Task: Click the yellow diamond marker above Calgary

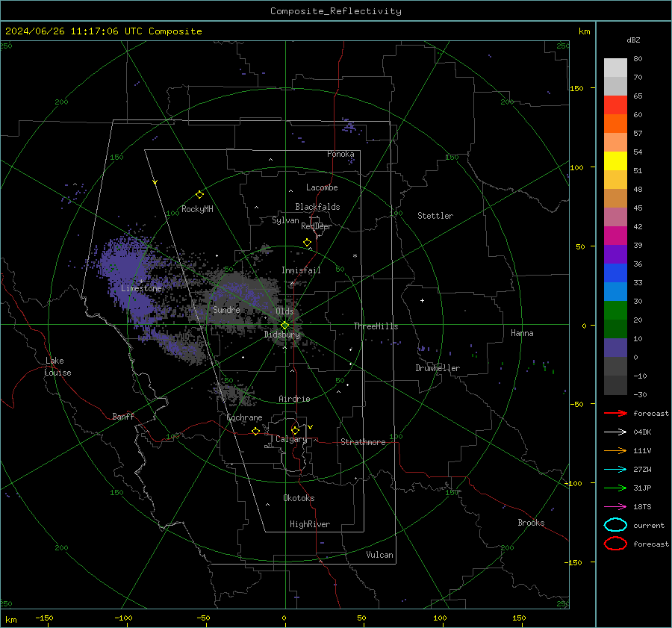Action: [295, 430]
